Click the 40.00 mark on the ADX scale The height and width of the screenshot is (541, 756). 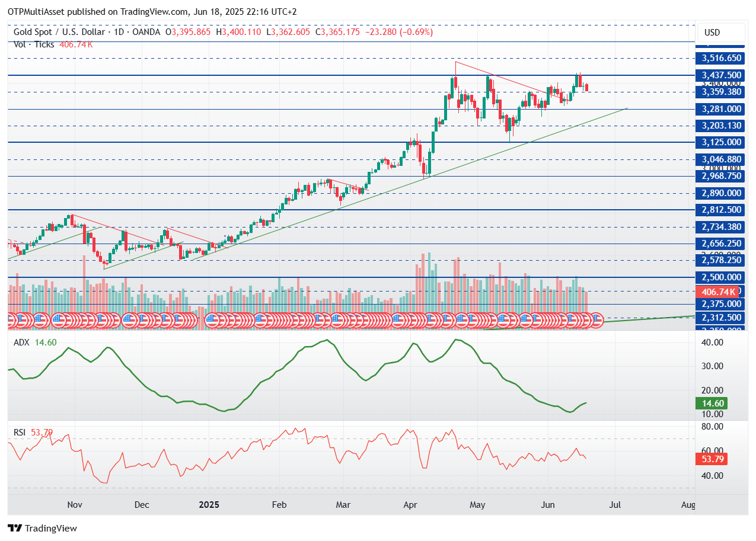pyautogui.click(x=713, y=342)
